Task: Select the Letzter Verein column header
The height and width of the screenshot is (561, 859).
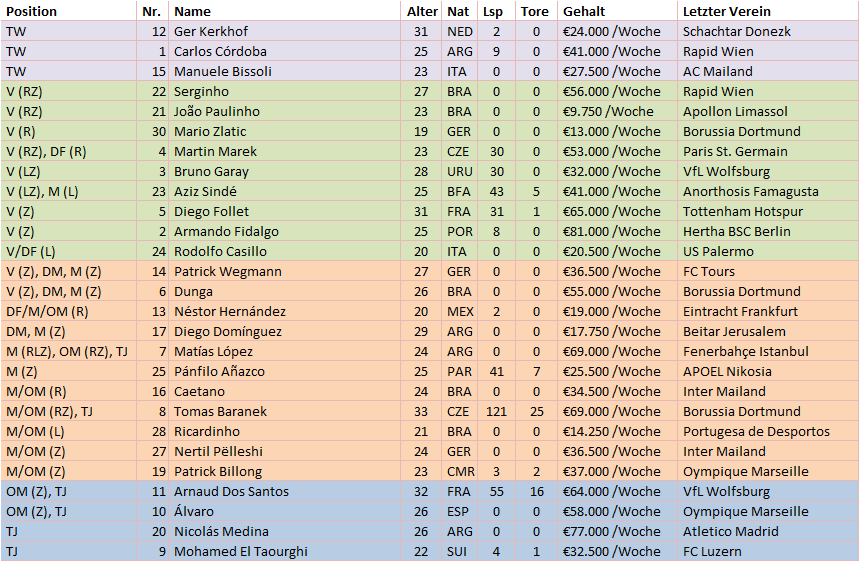Action: 768,11
